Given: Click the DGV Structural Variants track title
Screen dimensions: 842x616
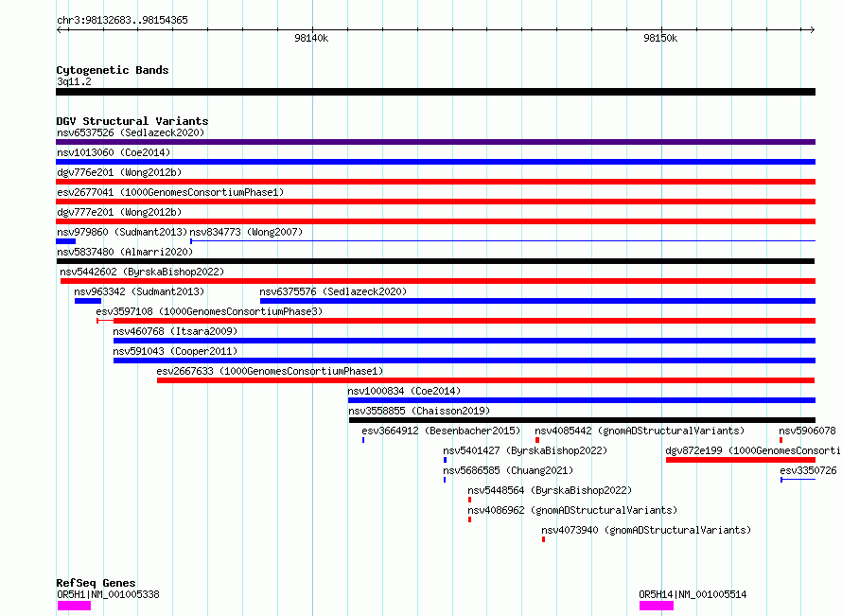Looking at the screenshot, I should point(132,121).
